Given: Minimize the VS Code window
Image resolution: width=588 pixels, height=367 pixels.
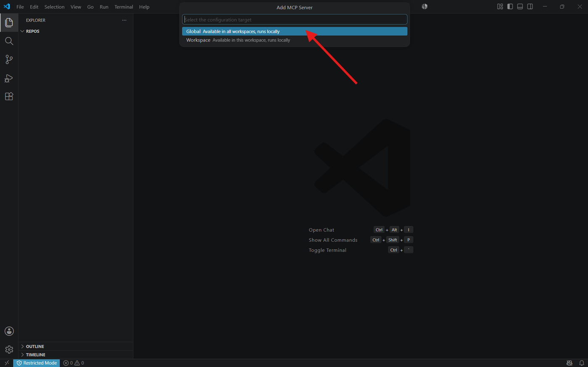Looking at the screenshot, I should (545, 7).
